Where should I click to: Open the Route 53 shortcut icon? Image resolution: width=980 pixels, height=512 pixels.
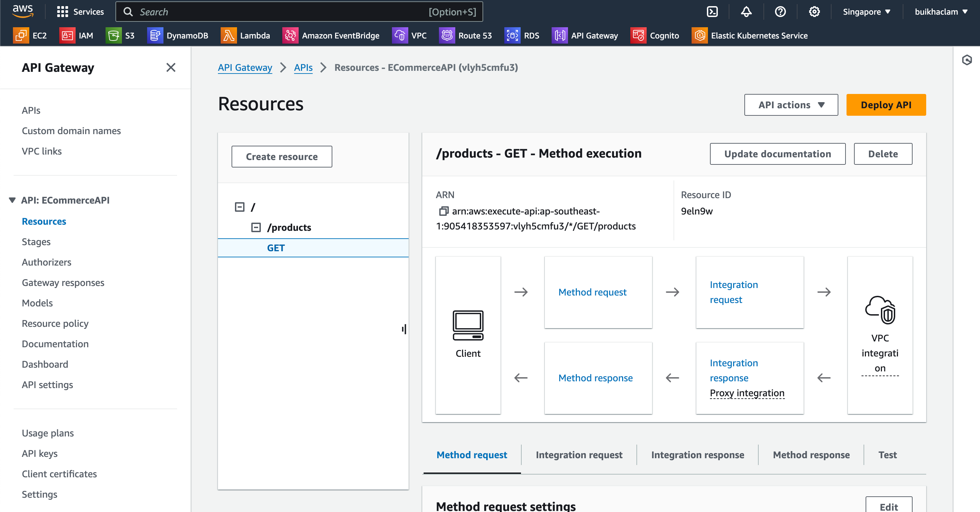[x=447, y=35]
